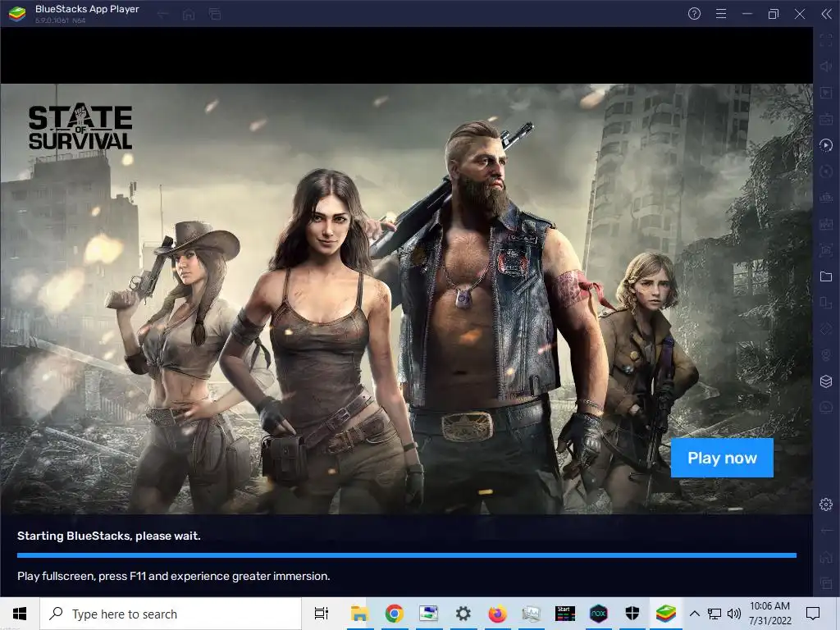Click the title bar back arrow icon

tap(163, 15)
